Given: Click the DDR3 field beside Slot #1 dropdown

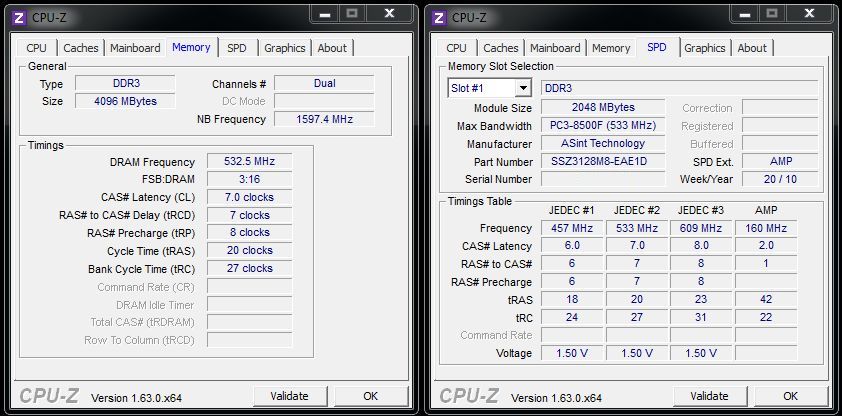Looking at the screenshot, I should [680, 88].
